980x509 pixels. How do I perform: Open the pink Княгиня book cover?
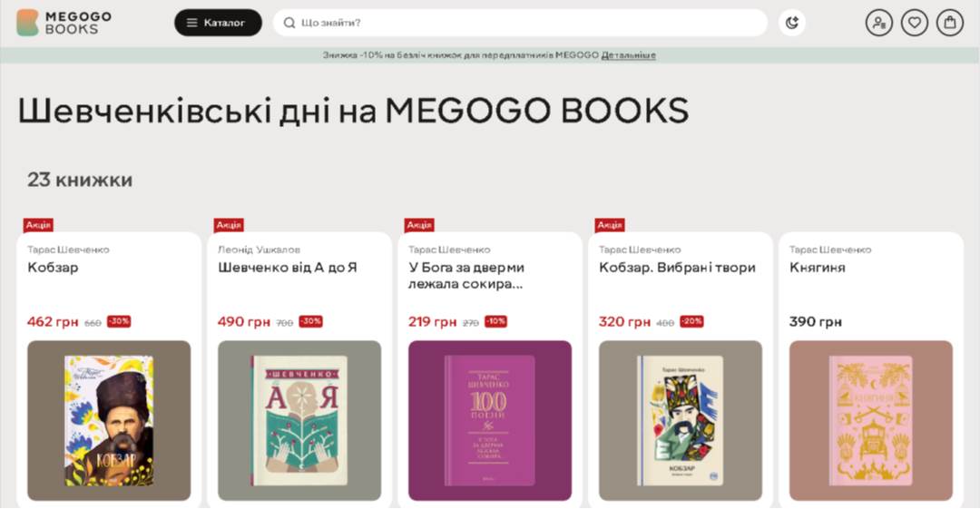click(871, 420)
